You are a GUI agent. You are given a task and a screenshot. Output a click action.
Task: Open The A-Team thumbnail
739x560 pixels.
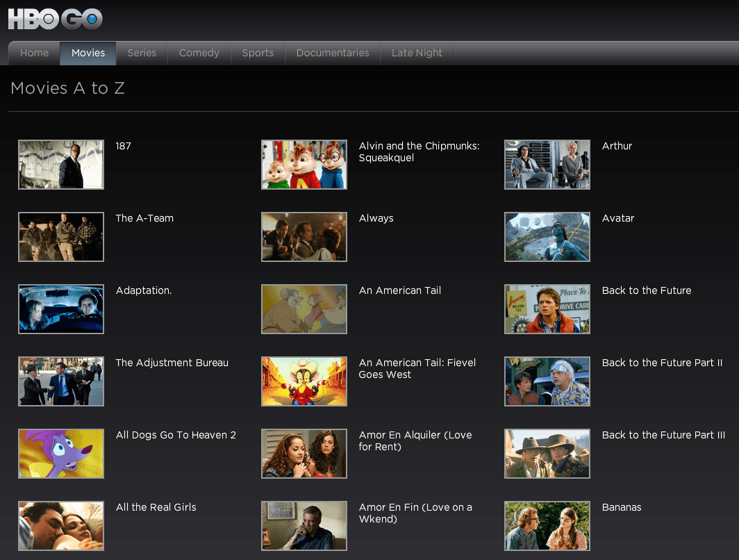coord(61,237)
